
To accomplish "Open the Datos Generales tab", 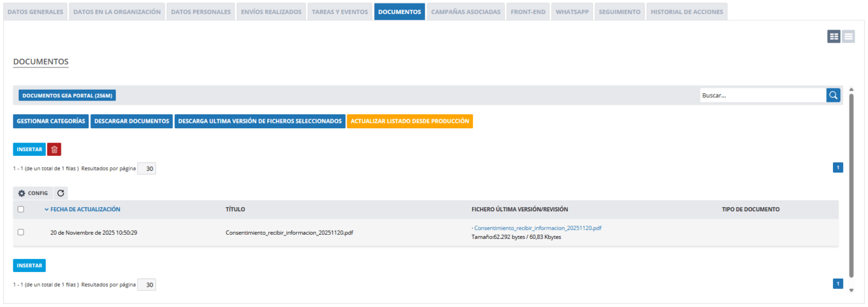I will [x=35, y=12].
